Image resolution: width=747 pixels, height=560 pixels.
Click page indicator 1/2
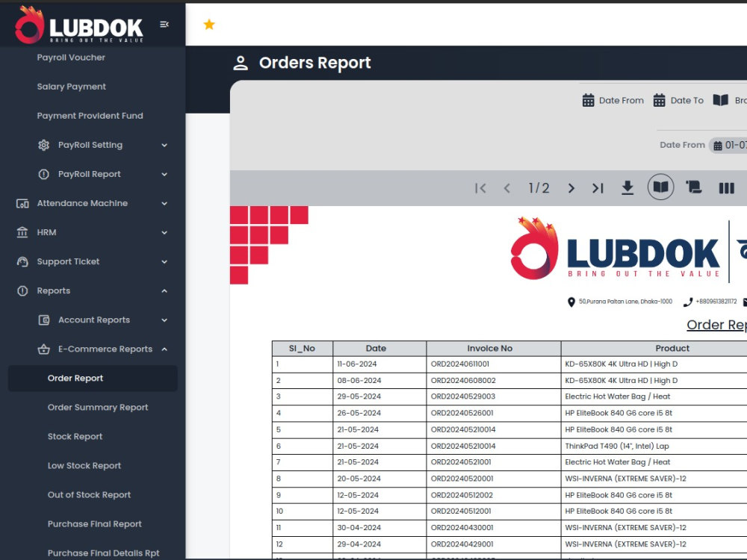coord(539,188)
